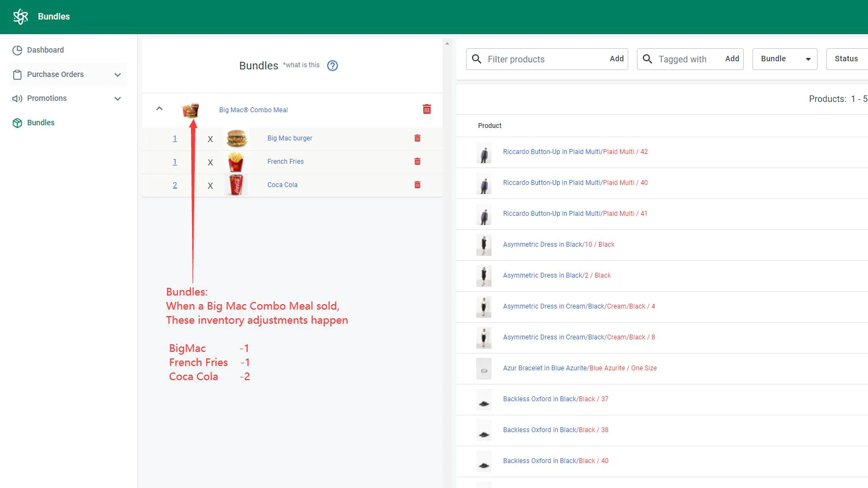The image size is (868, 488).
Task: Remove Coca Cola from bundle
Action: (417, 185)
